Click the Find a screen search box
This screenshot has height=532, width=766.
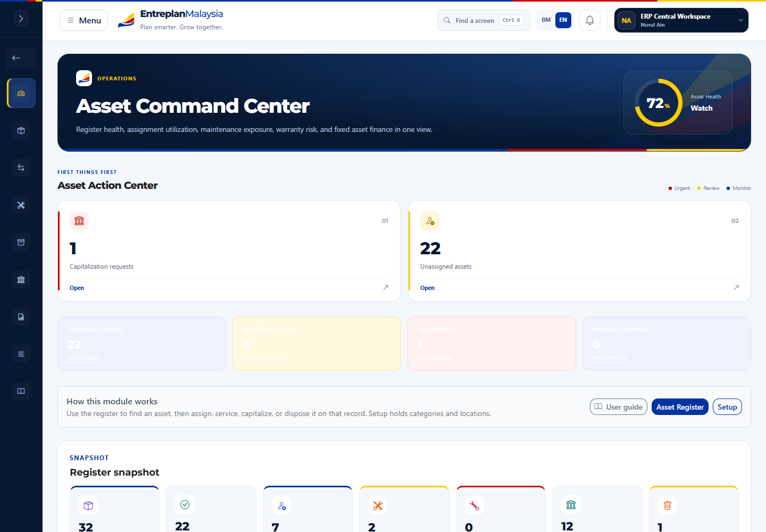pos(484,20)
